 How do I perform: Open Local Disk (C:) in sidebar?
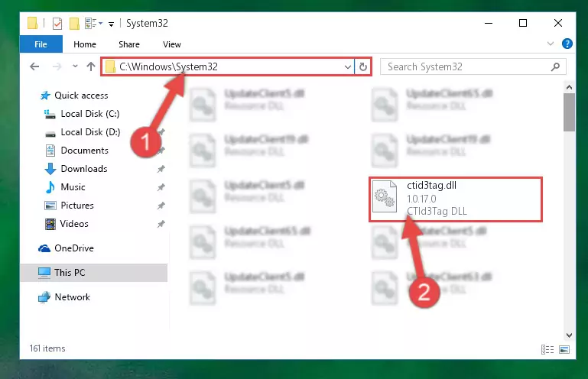click(x=82, y=114)
